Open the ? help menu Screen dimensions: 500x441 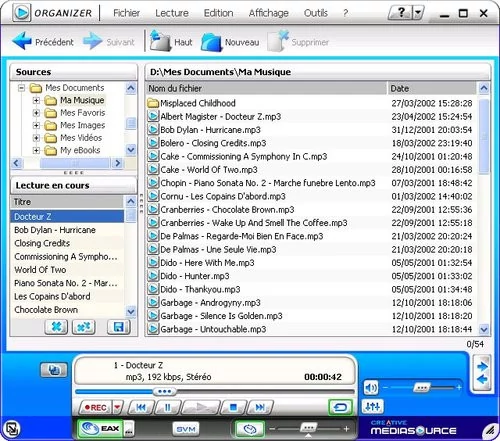[x=345, y=13]
